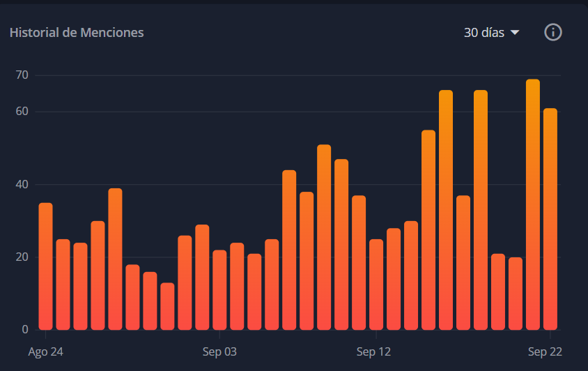Click the 40 label on the y-axis
The height and width of the screenshot is (371, 588).
[x=22, y=185]
